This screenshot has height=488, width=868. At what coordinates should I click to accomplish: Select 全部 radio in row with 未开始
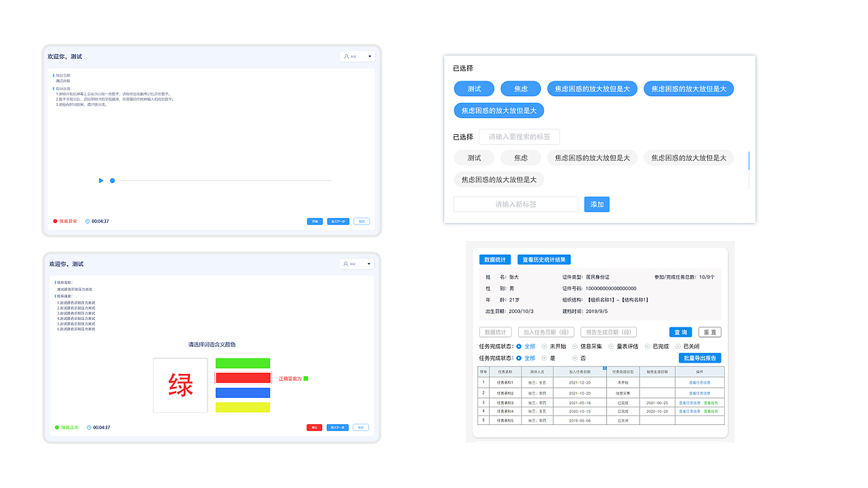point(519,346)
